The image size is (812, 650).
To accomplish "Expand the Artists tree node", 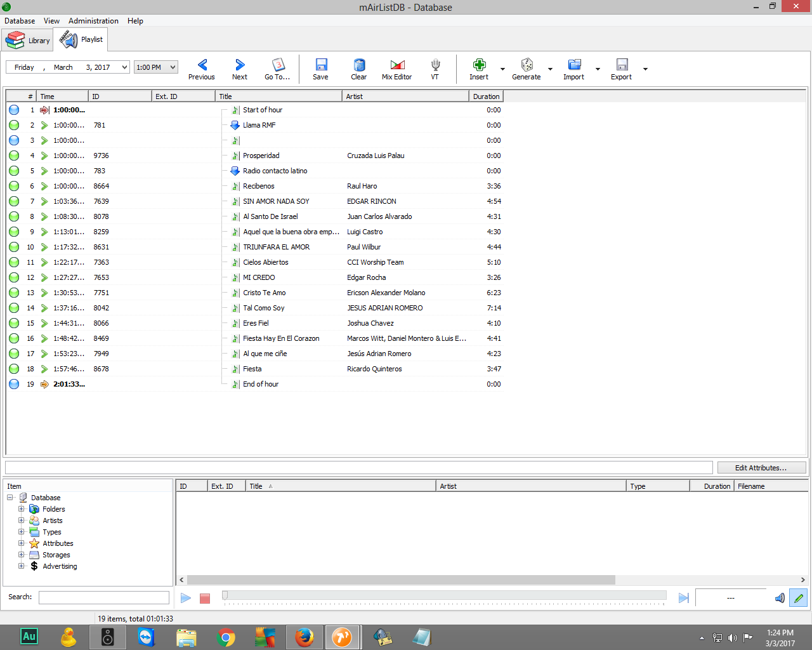I will (22, 521).
